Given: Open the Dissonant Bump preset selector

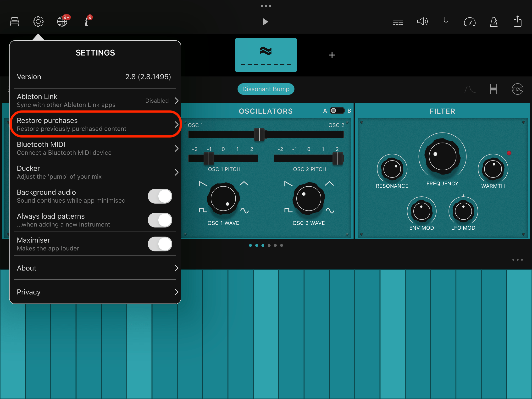Looking at the screenshot, I should coord(266,89).
